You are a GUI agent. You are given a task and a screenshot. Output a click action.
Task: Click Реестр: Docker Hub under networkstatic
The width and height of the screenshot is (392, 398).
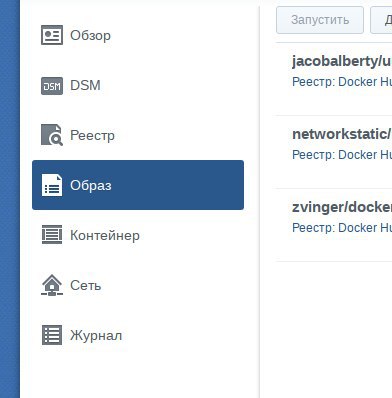[342, 155]
